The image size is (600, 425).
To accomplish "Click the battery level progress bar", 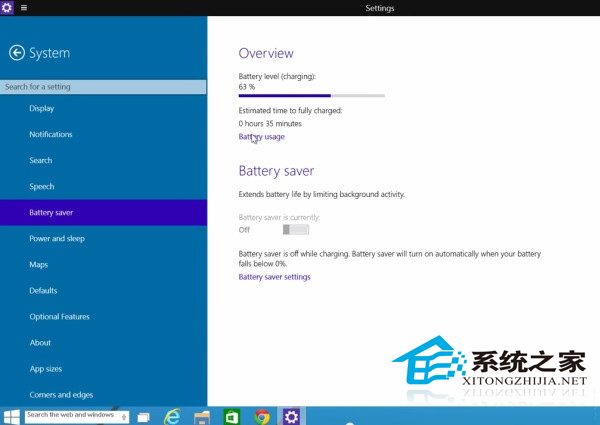I will coord(311,96).
